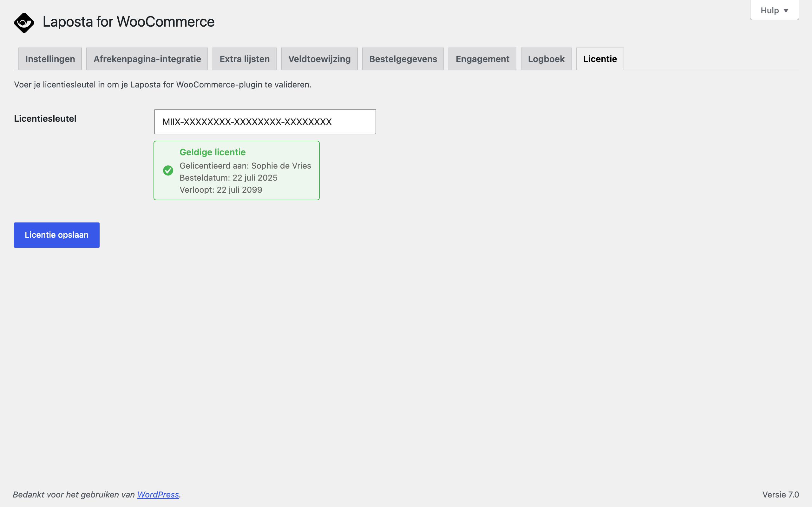Viewport: 812px width, 507px height.
Task: Select the active Licentie tab
Action: click(600, 59)
